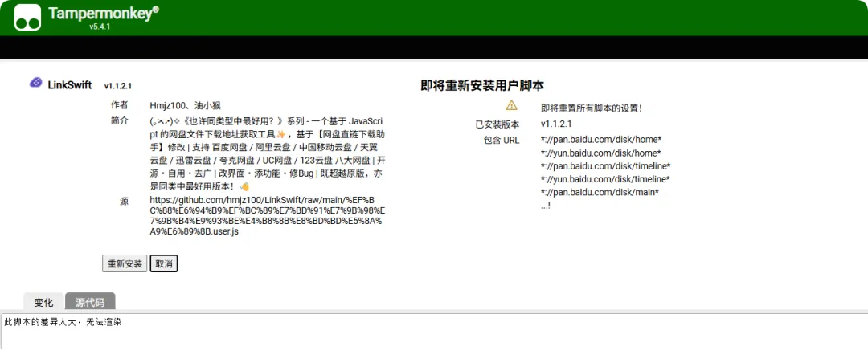Screen dimensions: 868x355
Task: Click the v5.4.1 version label
Action: click(x=100, y=27)
